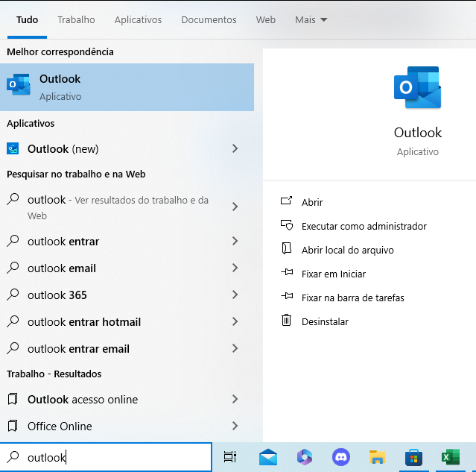Click the search box containing 'outlook'
This screenshot has height=472, width=476.
[x=106, y=457]
